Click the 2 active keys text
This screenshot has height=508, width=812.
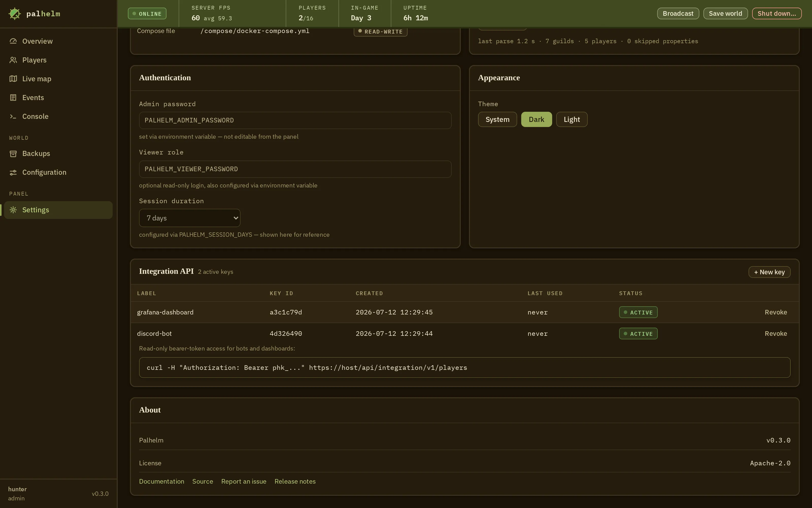click(x=215, y=272)
